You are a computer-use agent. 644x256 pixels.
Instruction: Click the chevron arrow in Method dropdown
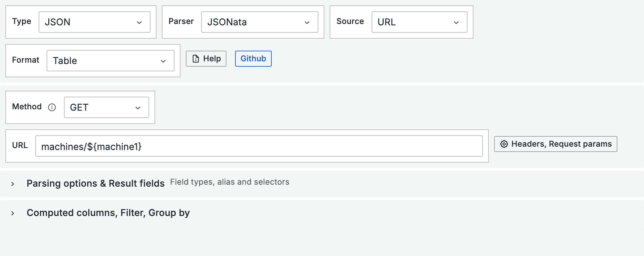(138, 108)
